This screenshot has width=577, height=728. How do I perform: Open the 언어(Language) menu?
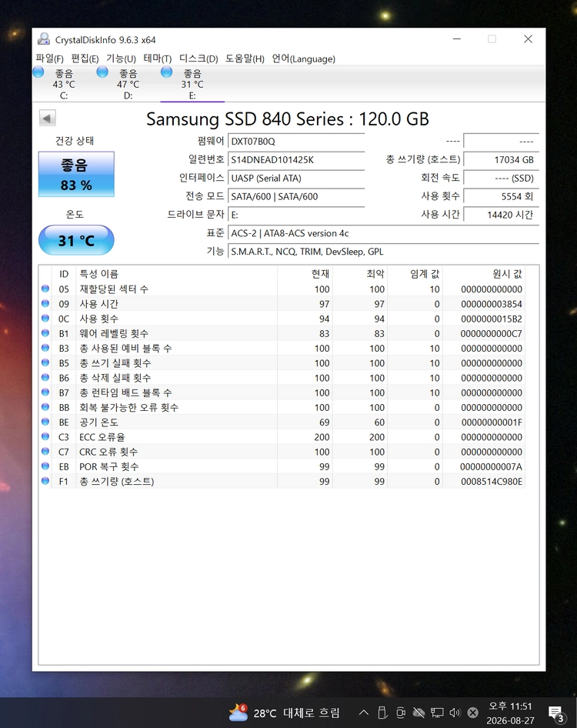303,58
